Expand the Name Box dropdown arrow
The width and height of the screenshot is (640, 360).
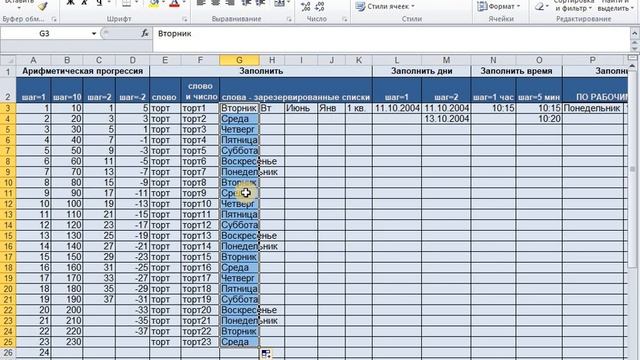click(94, 33)
